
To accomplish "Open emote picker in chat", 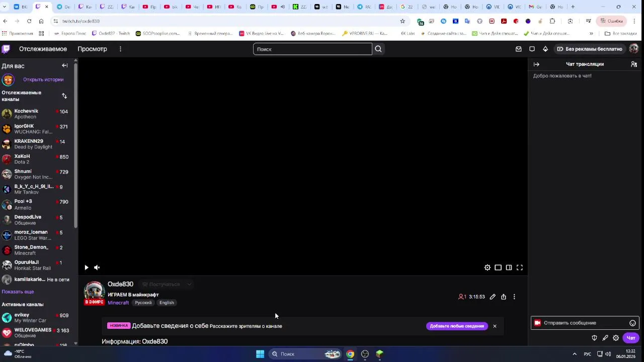I will [633, 323].
